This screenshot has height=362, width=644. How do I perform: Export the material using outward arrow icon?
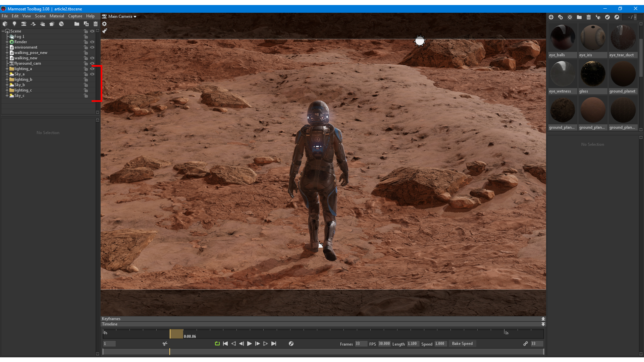point(617,17)
